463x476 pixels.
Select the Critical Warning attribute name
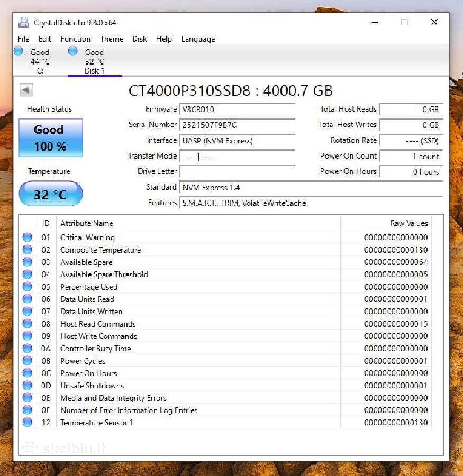pos(87,237)
